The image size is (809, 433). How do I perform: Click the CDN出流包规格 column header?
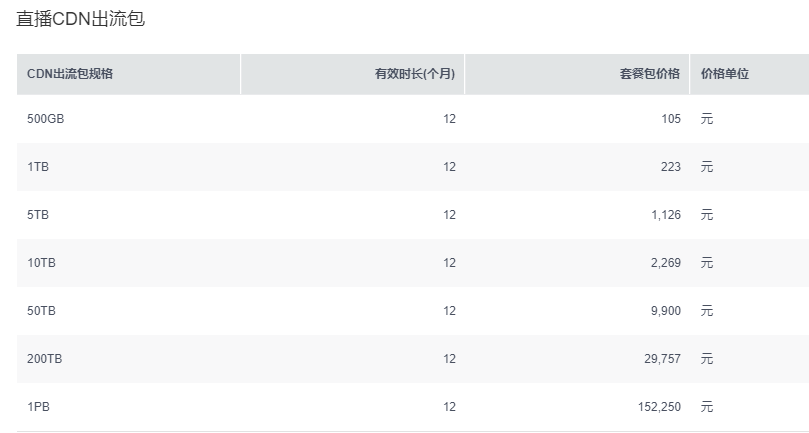pyautogui.click(x=128, y=74)
